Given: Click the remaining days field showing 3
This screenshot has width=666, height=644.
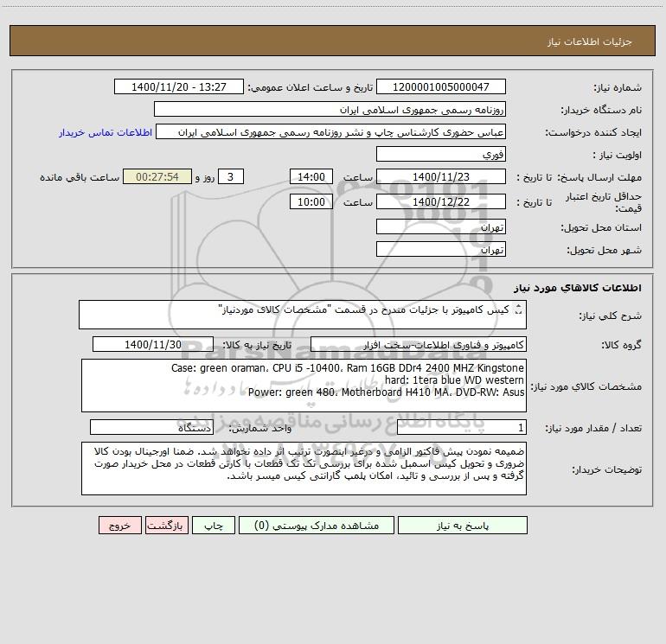Looking at the screenshot, I should (231, 176).
